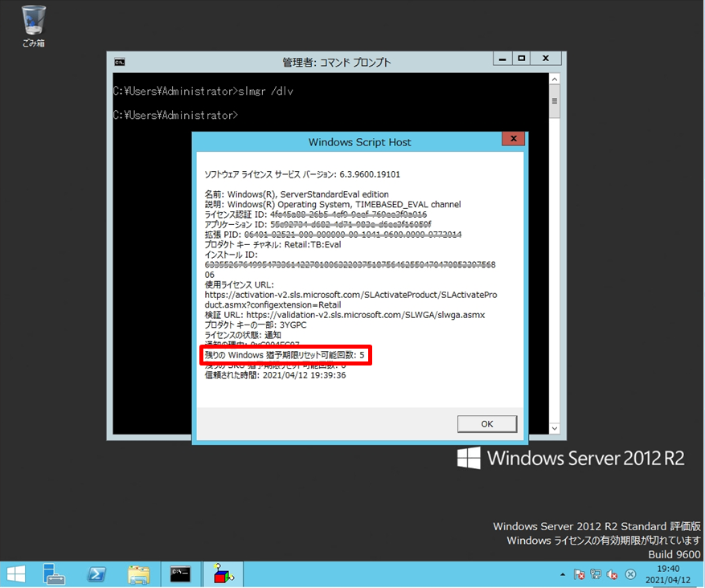Click the TIMEBASED_EVAL channel description line
Screen dimensions: 705x588
click(x=333, y=204)
